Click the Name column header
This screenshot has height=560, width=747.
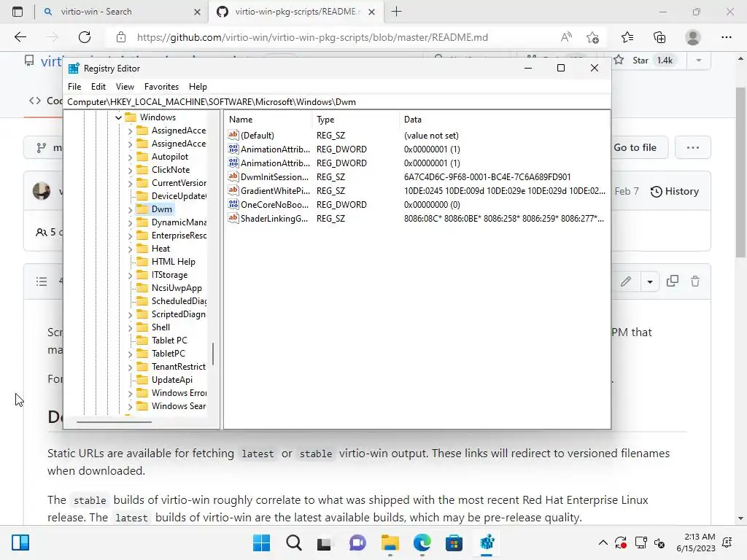pos(268,120)
